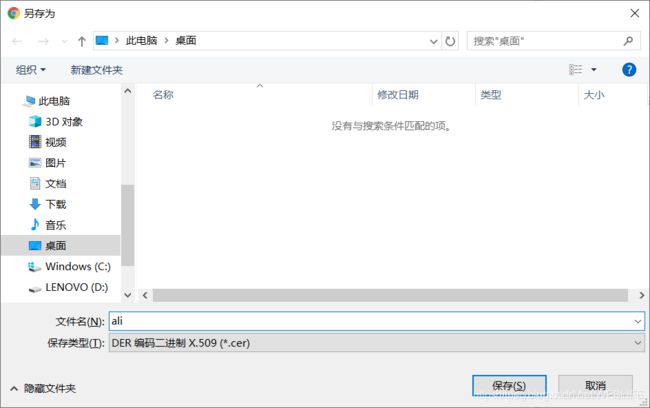Click the Back navigation arrow
The height and width of the screenshot is (408, 650).
coord(17,41)
